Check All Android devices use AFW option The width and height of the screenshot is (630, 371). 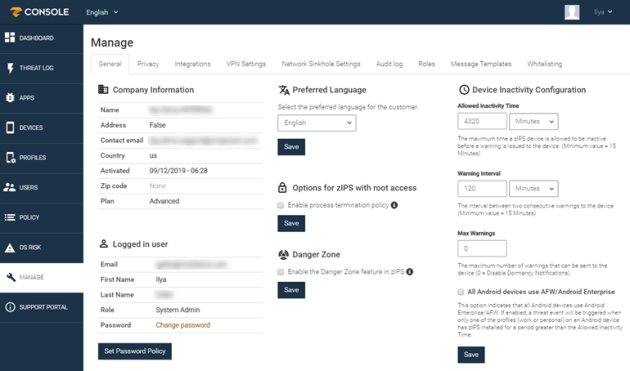tap(460, 292)
